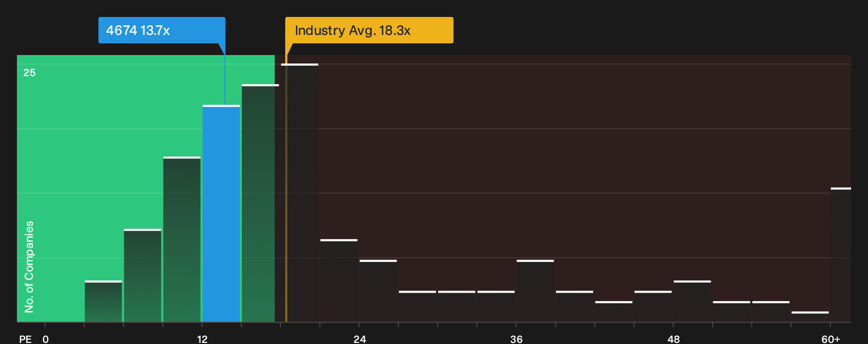The width and height of the screenshot is (868, 344).
Task: Click the x-axis value 60+
Action: click(831, 339)
